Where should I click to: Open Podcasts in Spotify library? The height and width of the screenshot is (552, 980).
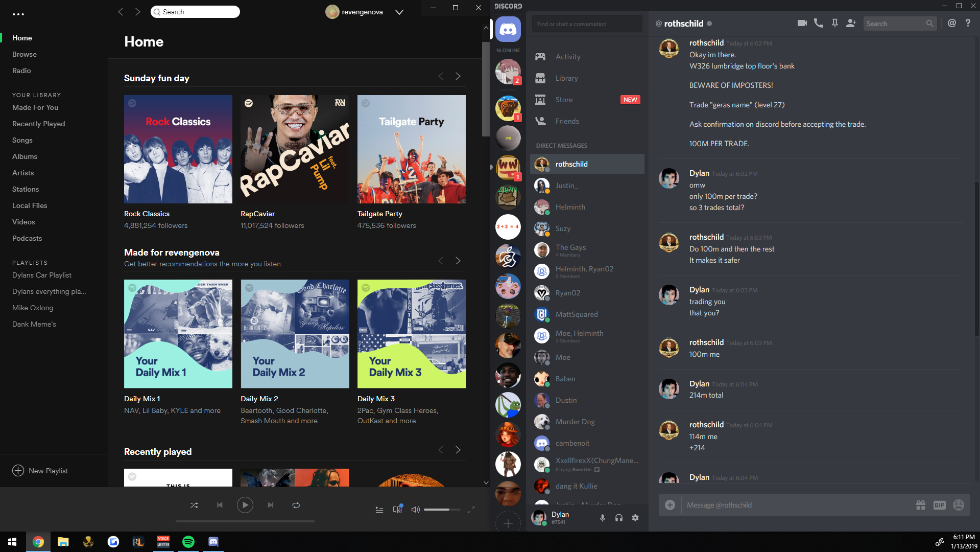click(27, 238)
